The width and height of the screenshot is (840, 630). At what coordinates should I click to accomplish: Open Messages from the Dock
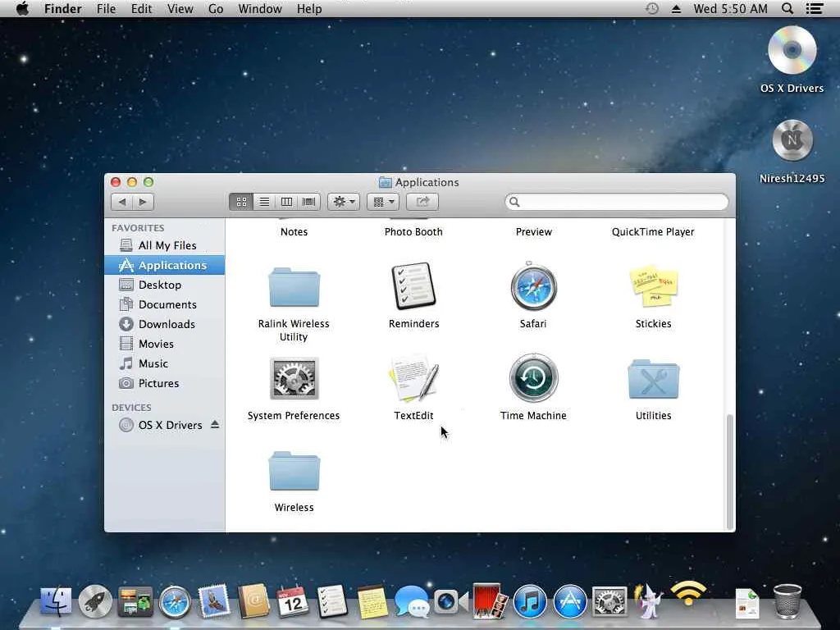pyautogui.click(x=412, y=601)
